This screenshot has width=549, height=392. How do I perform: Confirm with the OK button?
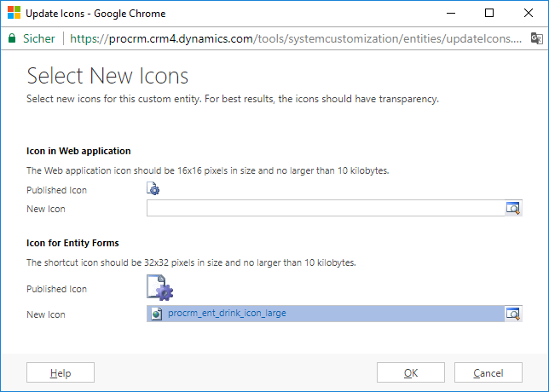coord(411,372)
